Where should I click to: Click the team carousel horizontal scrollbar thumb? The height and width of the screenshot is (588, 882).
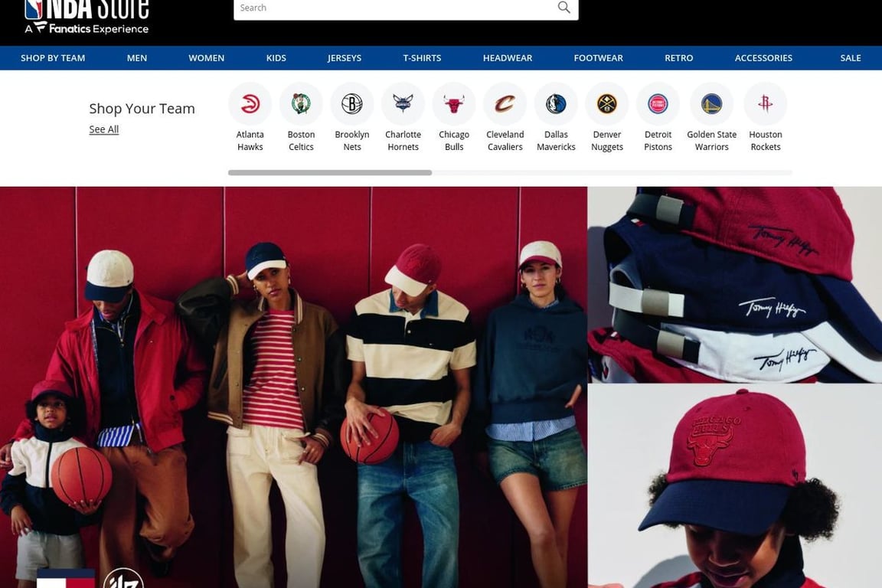click(330, 173)
